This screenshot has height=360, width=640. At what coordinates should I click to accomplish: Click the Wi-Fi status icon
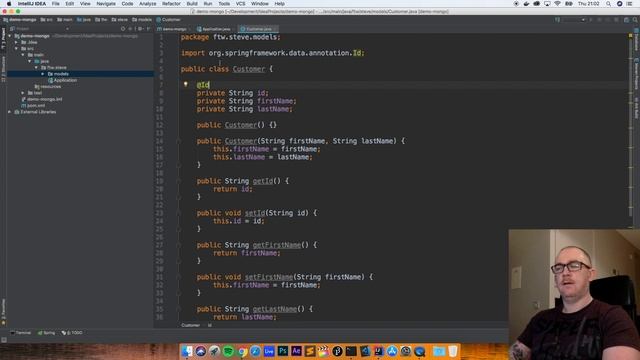pos(558,4)
